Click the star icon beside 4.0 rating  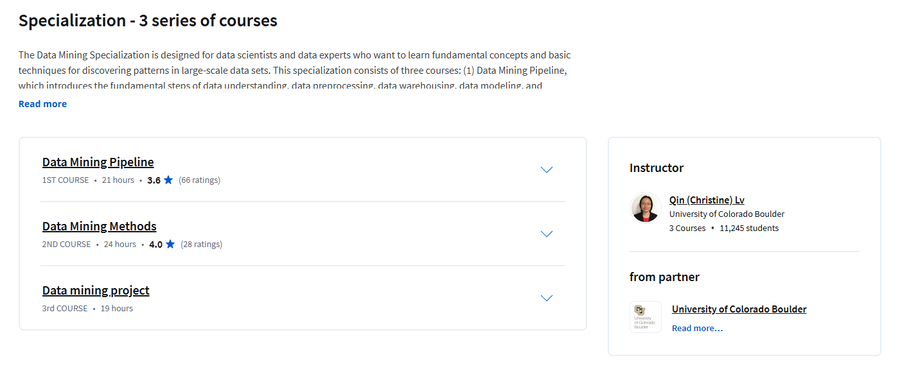[170, 244]
